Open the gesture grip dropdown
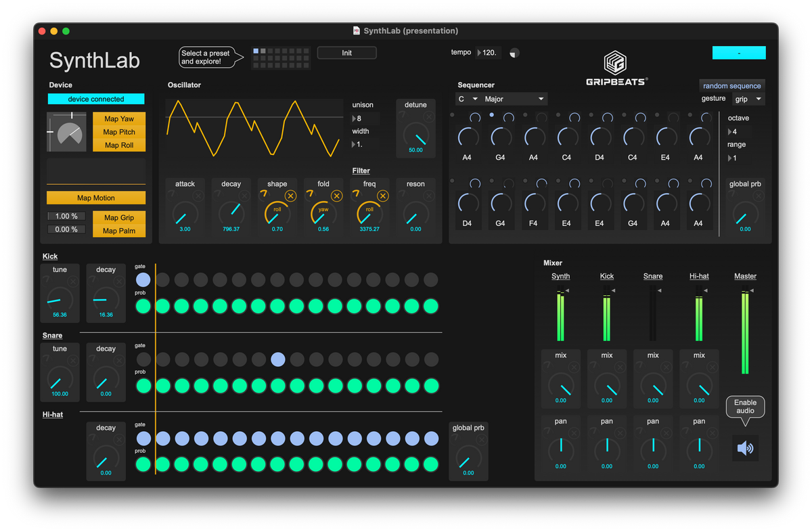The image size is (812, 532). pyautogui.click(x=748, y=99)
